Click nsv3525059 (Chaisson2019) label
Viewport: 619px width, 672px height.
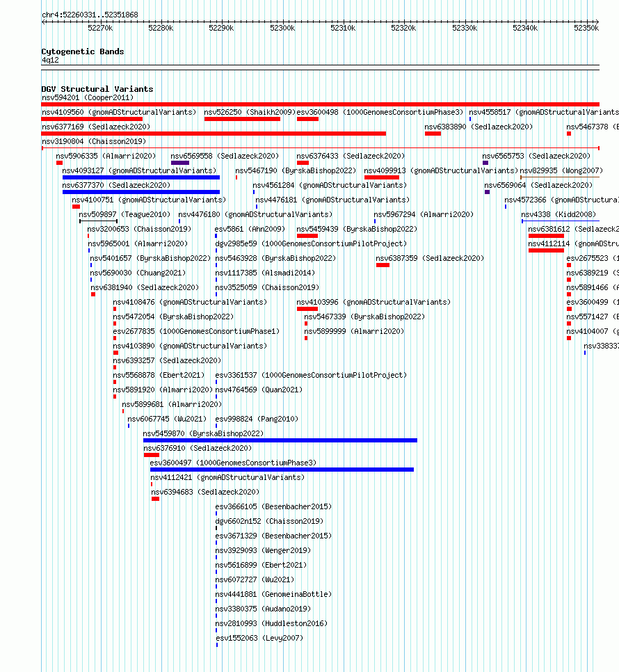(x=267, y=287)
